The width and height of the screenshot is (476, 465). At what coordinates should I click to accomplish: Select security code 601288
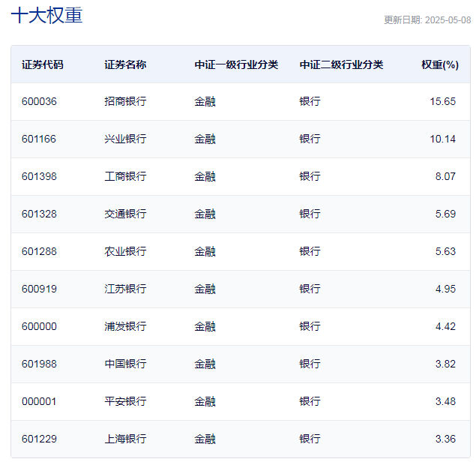coord(39,251)
